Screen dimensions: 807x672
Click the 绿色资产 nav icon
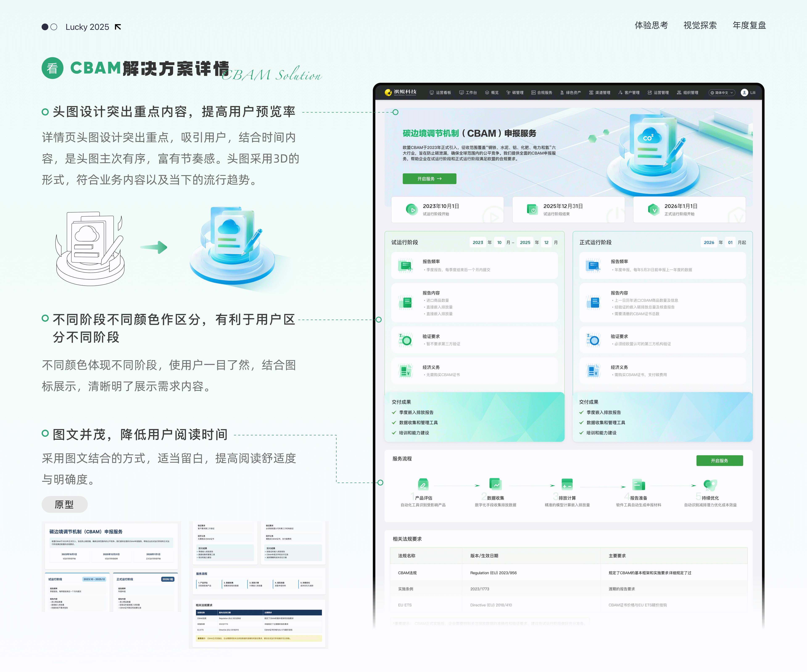click(x=562, y=93)
